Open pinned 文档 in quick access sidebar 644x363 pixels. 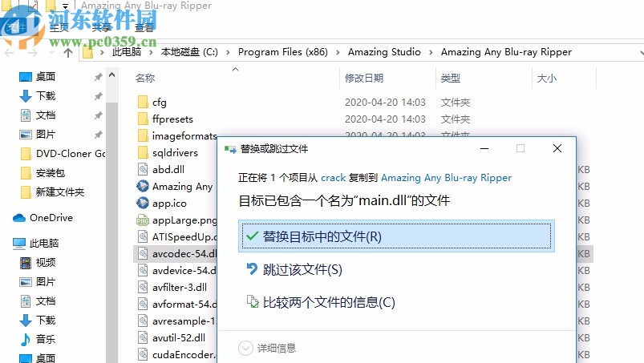coord(45,115)
